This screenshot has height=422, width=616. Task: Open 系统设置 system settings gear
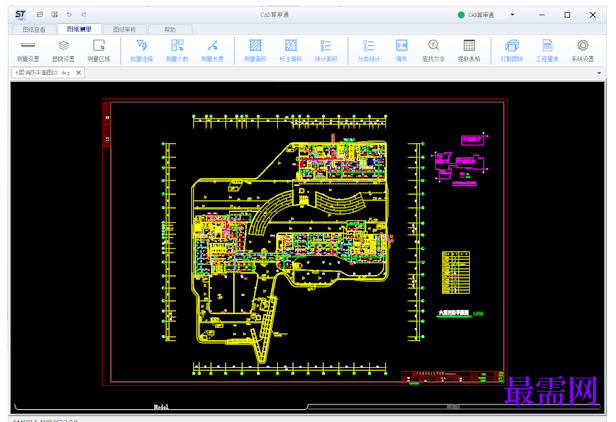[583, 51]
